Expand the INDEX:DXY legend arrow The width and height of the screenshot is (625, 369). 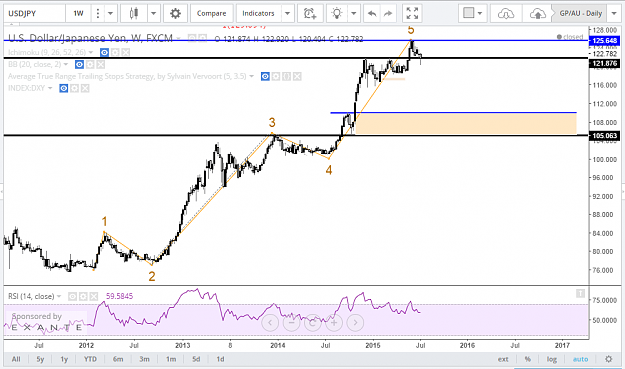(x=50, y=88)
